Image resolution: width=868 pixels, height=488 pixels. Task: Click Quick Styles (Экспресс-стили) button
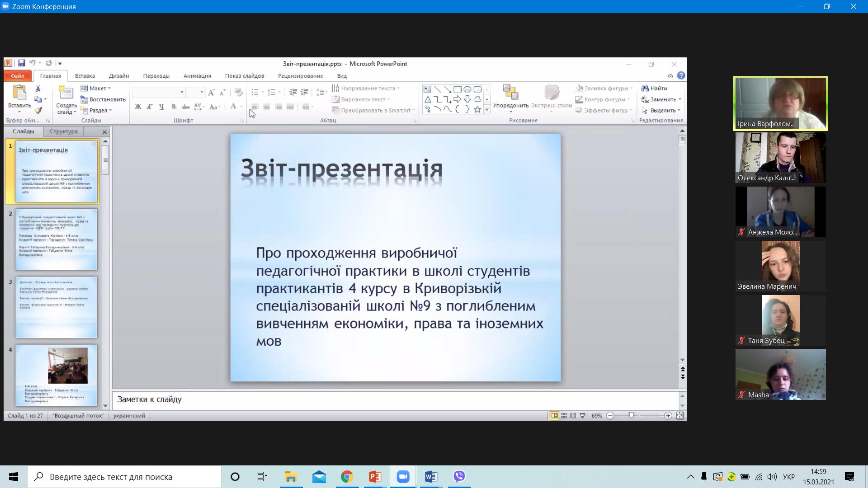pos(552,97)
